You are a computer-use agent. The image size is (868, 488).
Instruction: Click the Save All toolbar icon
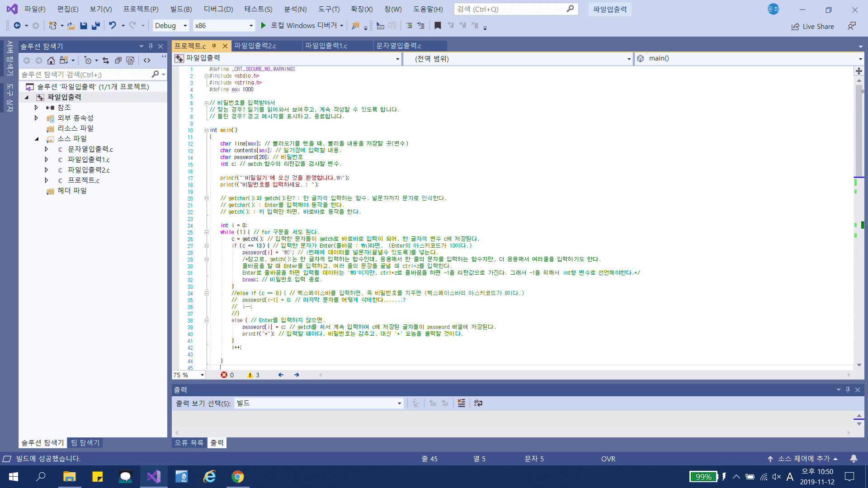click(x=95, y=26)
